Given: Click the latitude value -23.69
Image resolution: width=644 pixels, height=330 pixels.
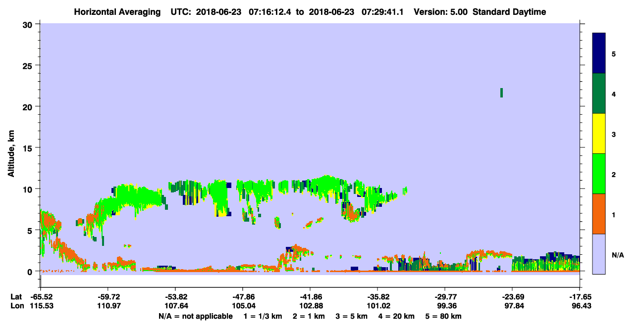Looking at the screenshot, I should [512, 297].
